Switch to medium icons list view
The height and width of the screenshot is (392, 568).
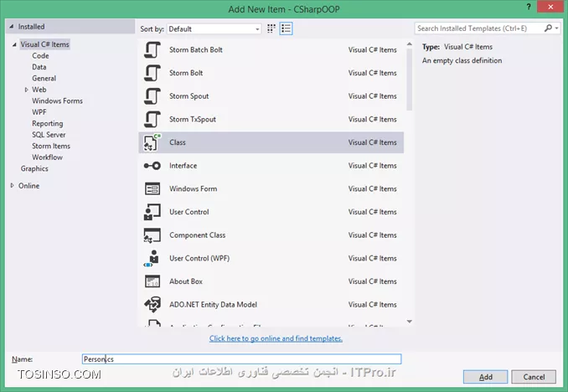tap(286, 28)
